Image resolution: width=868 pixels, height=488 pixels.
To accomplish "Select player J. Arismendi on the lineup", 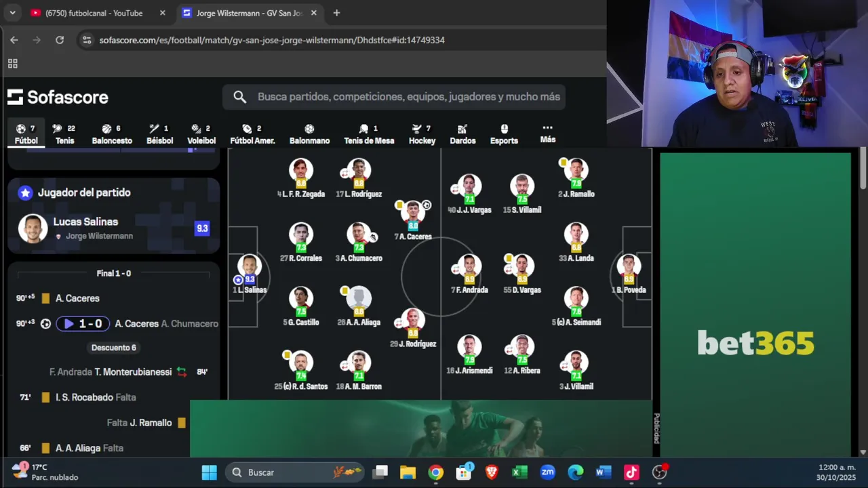I will pyautogui.click(x=469, y=354).
